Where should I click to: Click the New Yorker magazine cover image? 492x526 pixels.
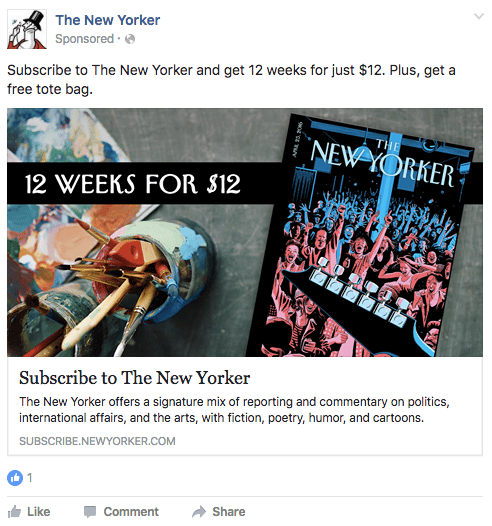pos(361,236)
